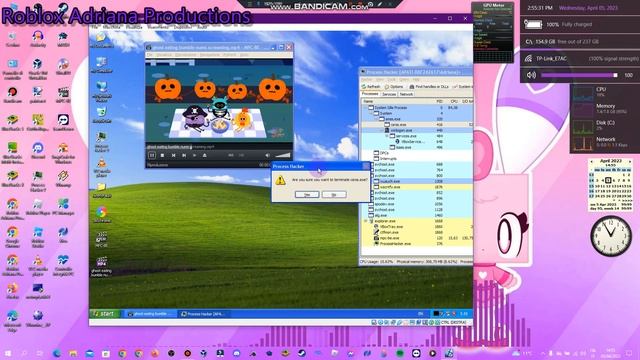Open Steam from the host taskbar
The height and width of the screenshot is (360, 640).
(302, 353)
